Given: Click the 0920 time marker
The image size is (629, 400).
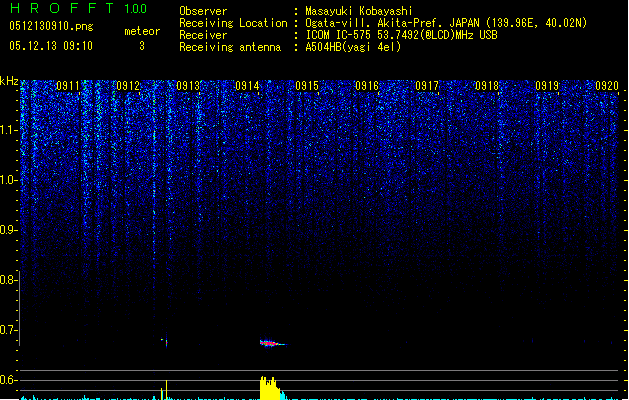Looking at the screenshot, I should tap(607, 86).
